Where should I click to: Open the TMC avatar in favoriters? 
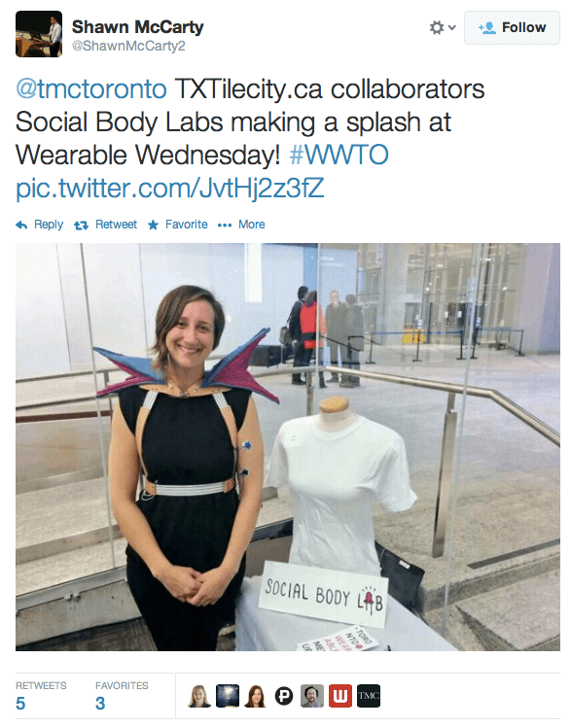point(369,696)
